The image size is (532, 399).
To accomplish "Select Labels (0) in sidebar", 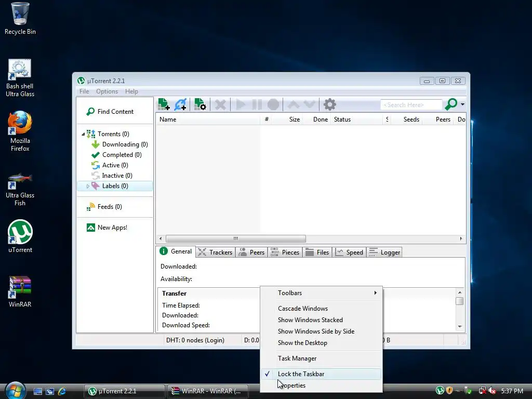I will [115, 186].
